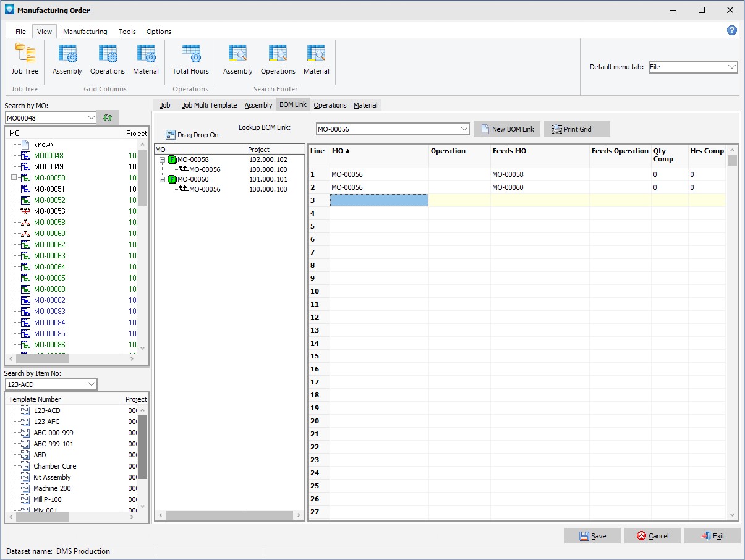Click the Save button

(x=592, y=536)
